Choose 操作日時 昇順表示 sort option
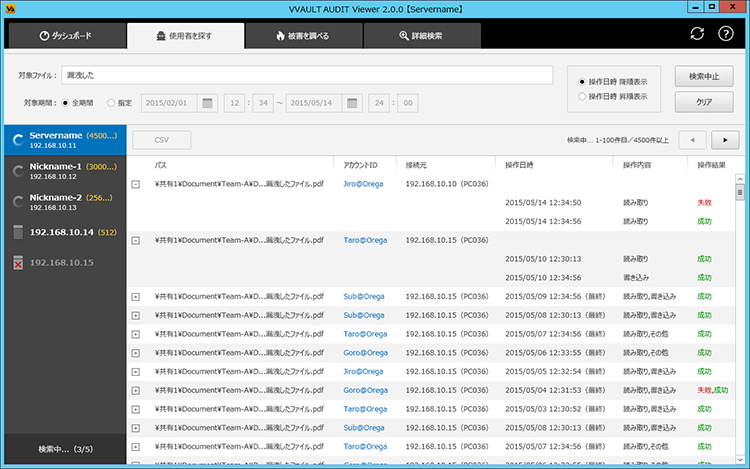 (583, 97)
